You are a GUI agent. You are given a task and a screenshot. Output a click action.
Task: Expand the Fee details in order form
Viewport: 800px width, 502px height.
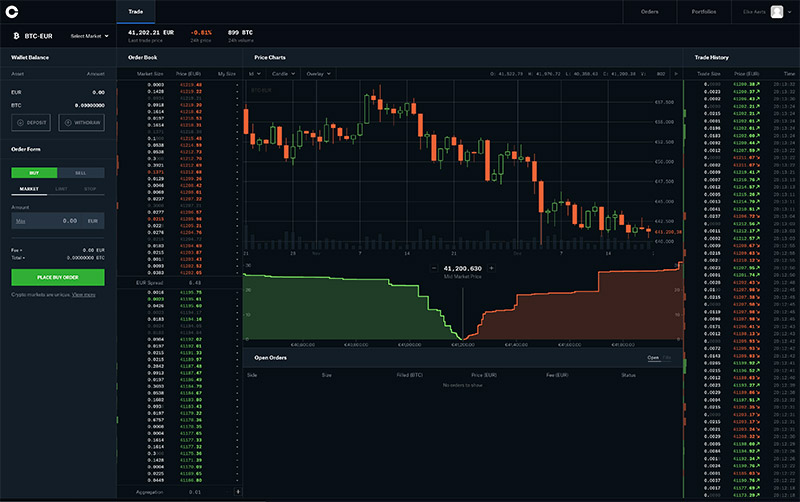pyautogui.click(x=17, y=250)
